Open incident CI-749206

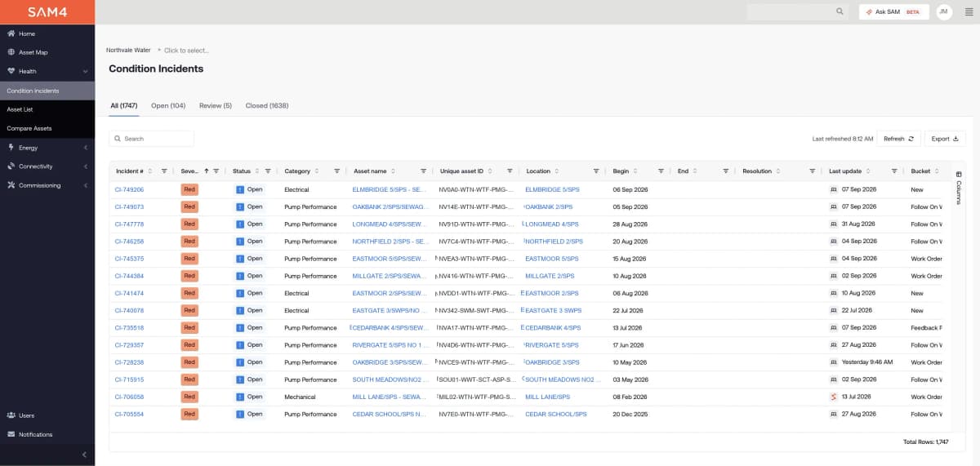[130, 189]
